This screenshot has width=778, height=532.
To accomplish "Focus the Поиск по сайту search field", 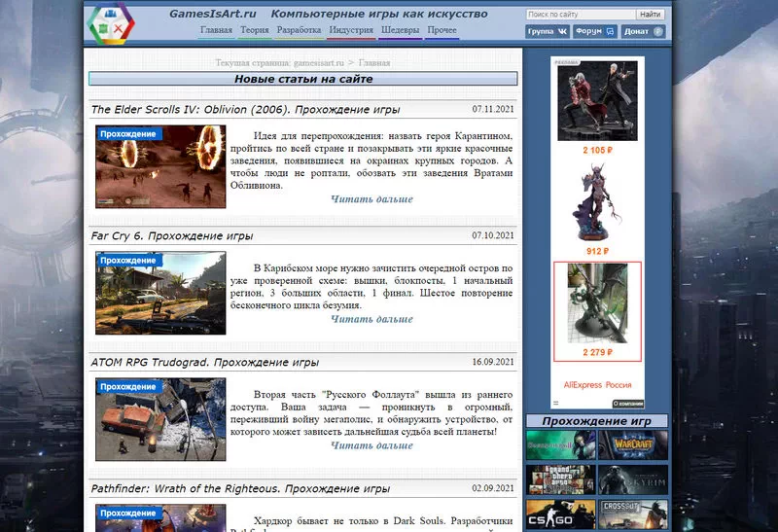I will (581, 15).
